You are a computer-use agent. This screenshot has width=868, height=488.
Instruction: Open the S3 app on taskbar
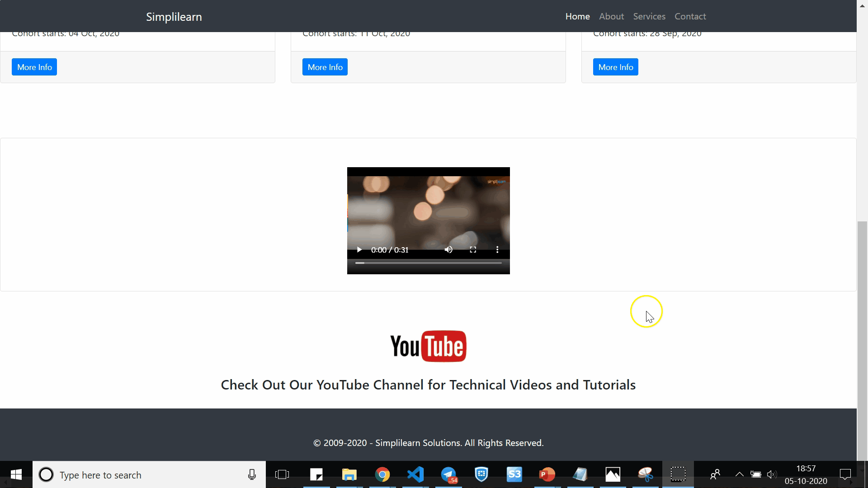(x=514, y=474)
